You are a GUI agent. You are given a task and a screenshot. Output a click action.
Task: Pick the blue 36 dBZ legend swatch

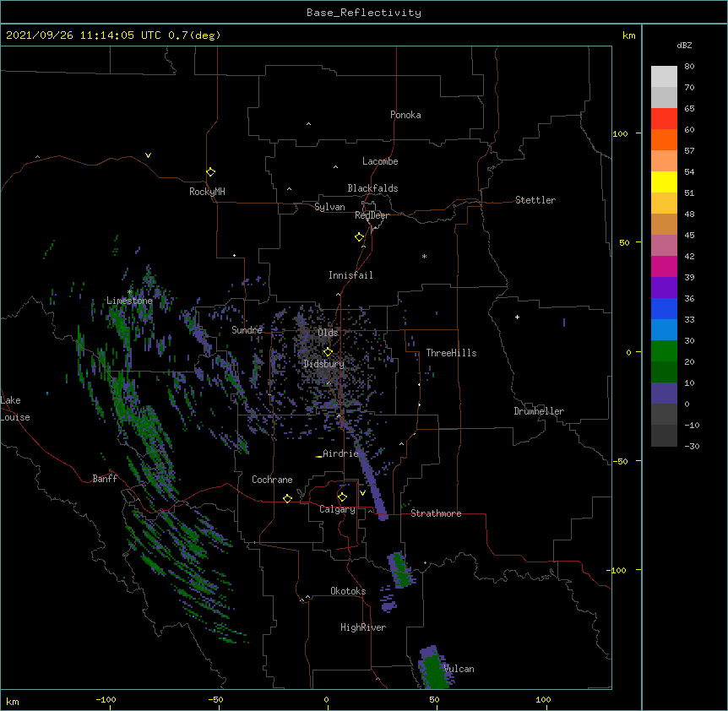(664, 308)
